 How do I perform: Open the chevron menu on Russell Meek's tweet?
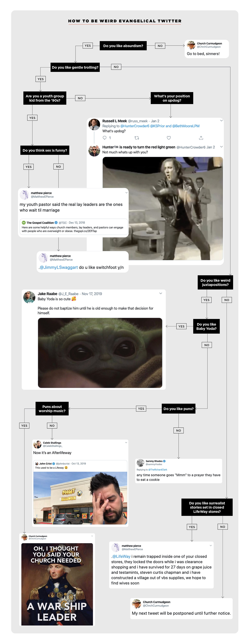click(221, 121)
